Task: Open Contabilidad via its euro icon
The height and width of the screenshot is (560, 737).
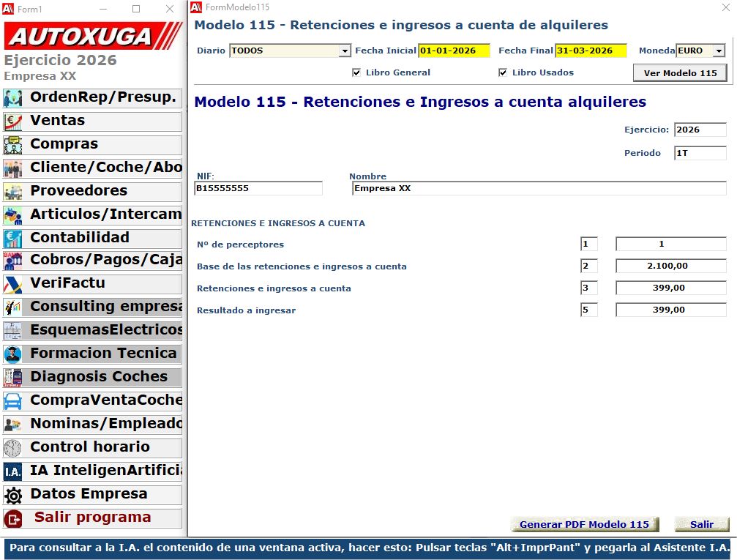Action: tap(13, 239)
